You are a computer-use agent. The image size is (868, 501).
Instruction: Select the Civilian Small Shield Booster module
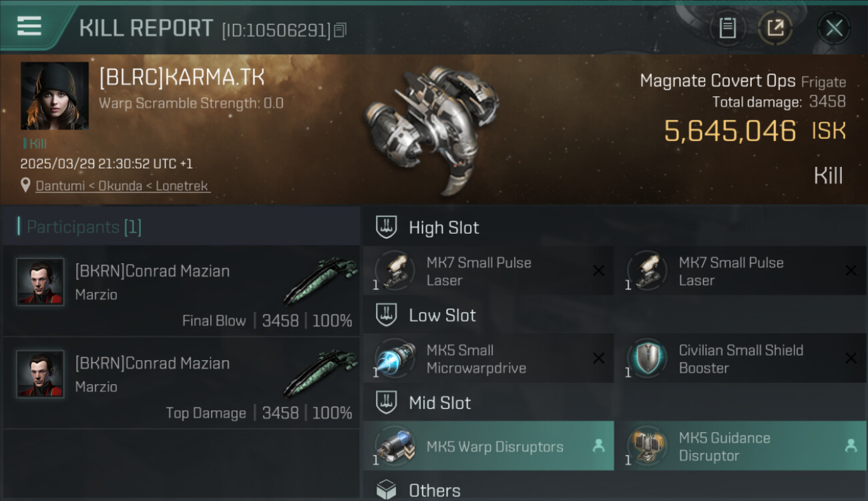pos(740,359)
